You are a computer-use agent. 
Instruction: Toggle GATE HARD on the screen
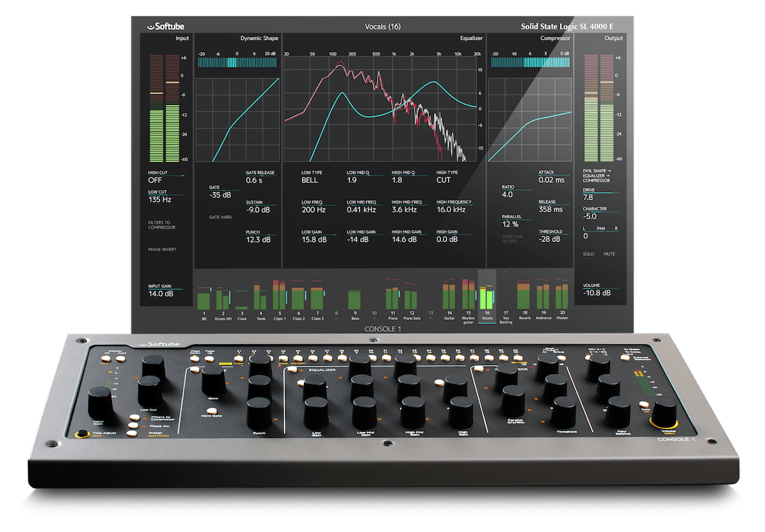click(x=220, y=217)
